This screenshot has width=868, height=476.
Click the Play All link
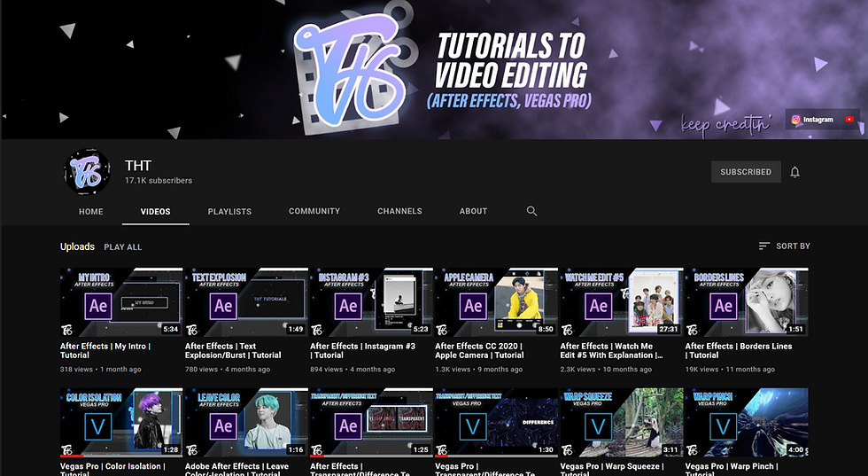click(123, 247)
